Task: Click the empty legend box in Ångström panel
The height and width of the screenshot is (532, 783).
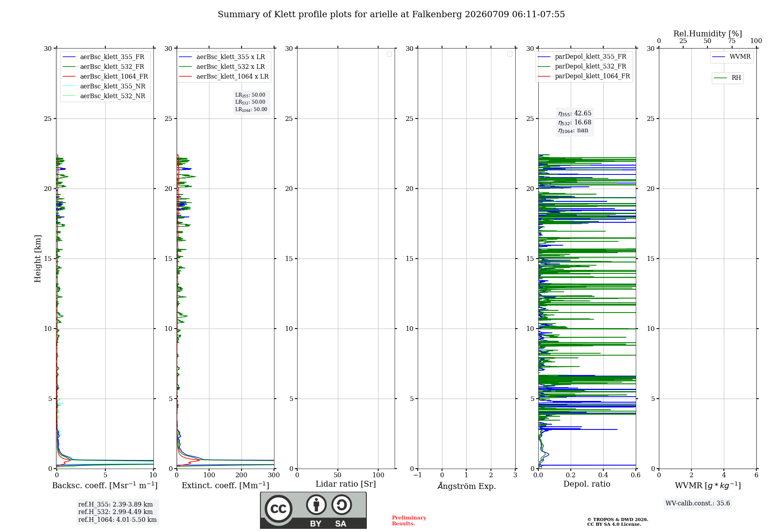Action: coord(510,54)
